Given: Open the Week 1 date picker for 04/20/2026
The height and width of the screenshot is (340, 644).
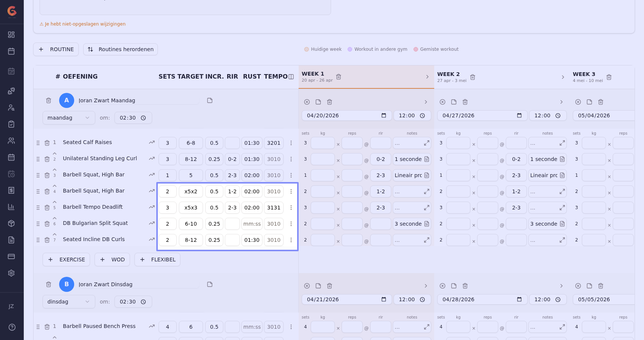Looking at the screenshot, I should click(x=384, y=115).
